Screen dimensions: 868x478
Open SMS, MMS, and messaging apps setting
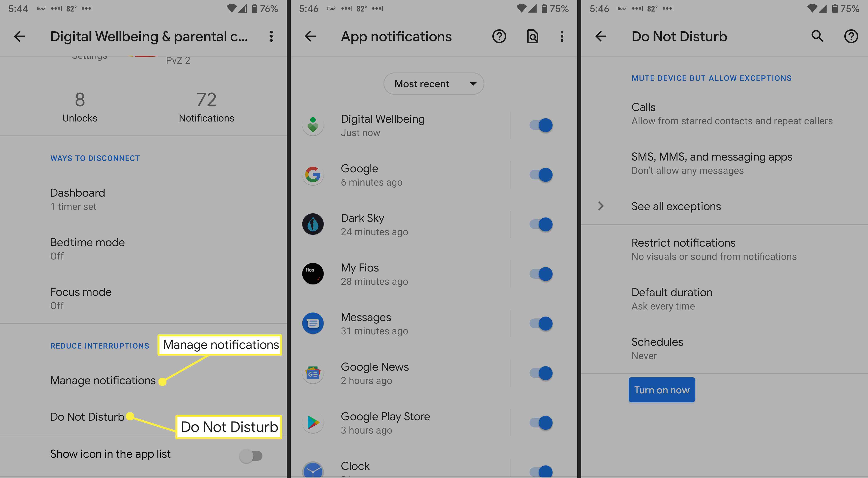pyautogui.click(x=724, y=164)
